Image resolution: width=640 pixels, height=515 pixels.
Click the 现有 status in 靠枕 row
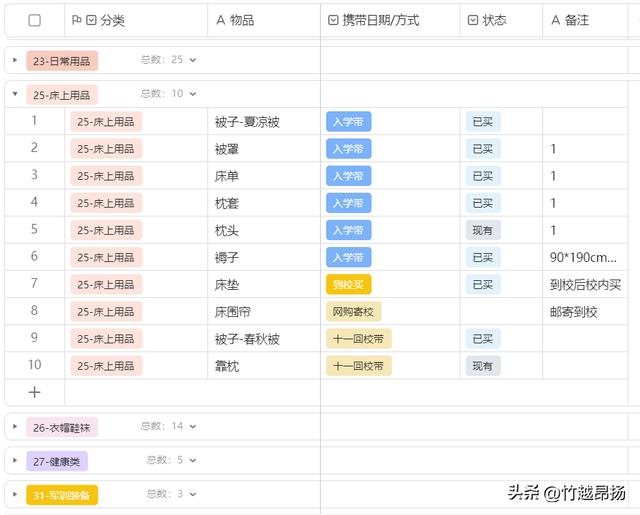pyautogui.click(x=483, y=366)
